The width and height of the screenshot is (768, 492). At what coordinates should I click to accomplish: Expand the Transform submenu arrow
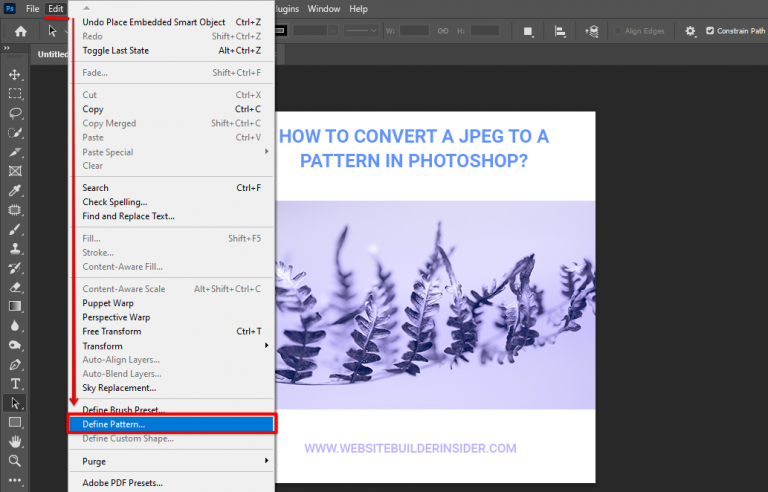pos(266,345)
